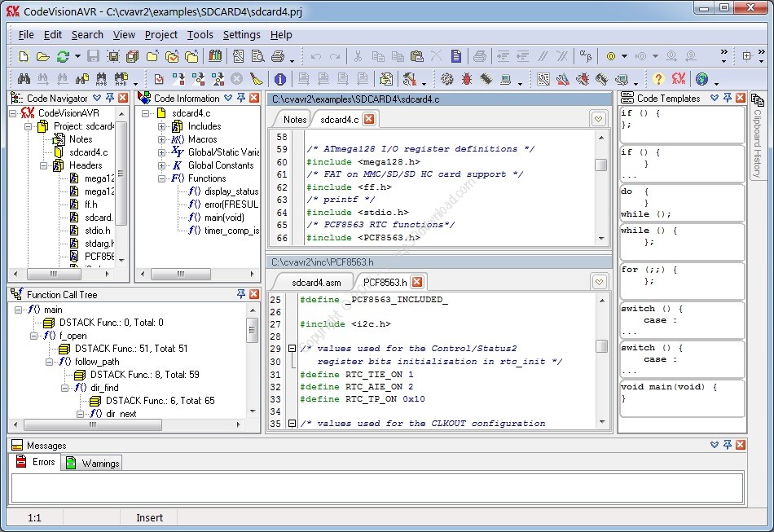Toggle code fold at line 29
The height and width of the screenshot is (532, 774).
292,349
